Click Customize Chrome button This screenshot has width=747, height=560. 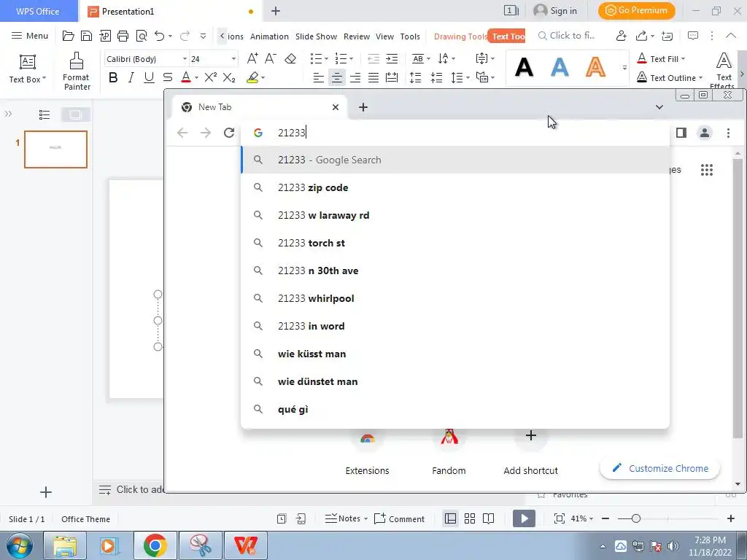coord(659,468)
